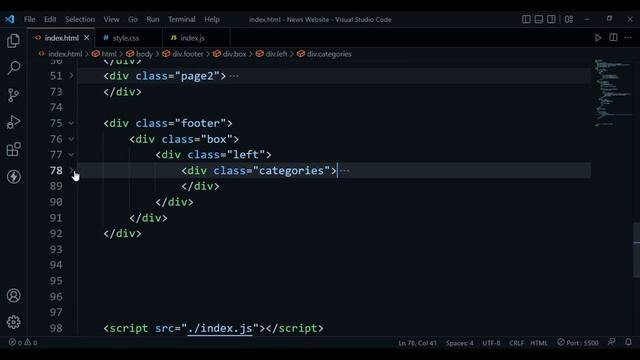Open the File menu
The height and width of the screenshot is (360, 640).
click(29, 19)
